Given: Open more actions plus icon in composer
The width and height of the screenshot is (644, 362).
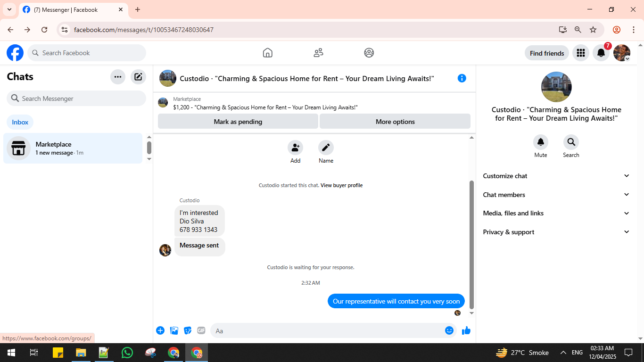Looking at the screenshot, I should click(x=160, y=330).
